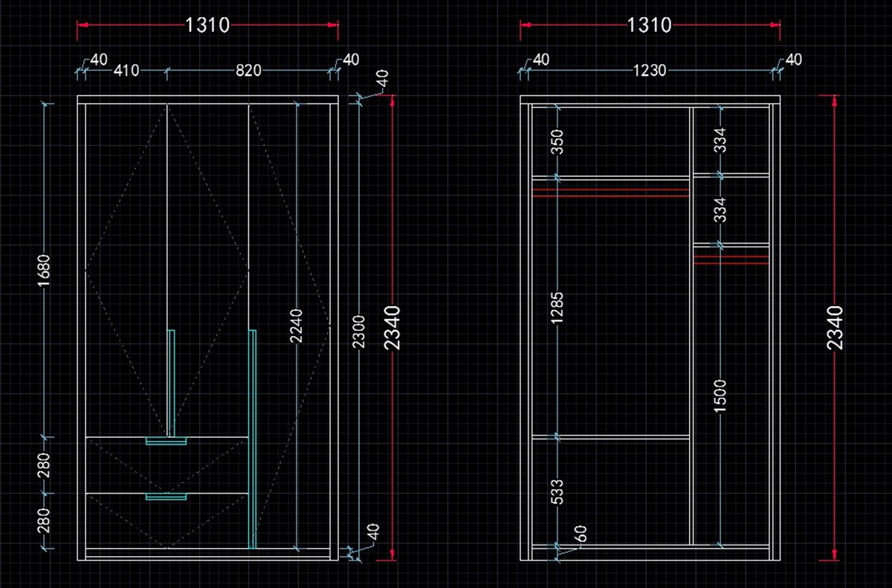Pick the 2240 vertical dimension text
The image size is (892, 588).
pos(296,326)
